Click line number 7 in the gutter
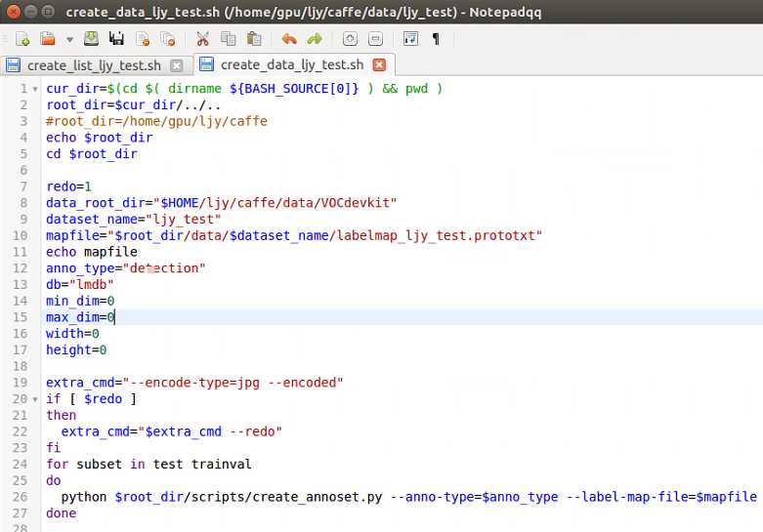The image size is (763, 532). click(23, 186)
